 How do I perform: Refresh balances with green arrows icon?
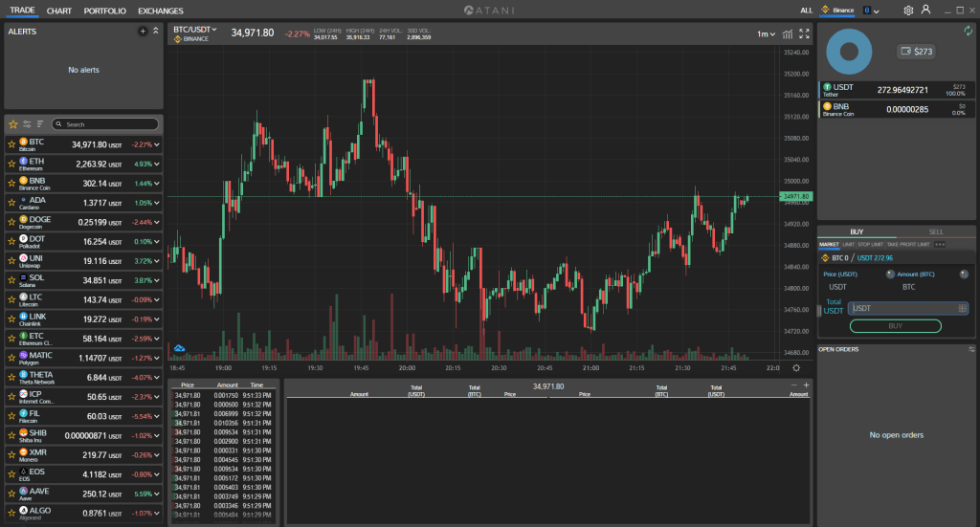point(969,31)
